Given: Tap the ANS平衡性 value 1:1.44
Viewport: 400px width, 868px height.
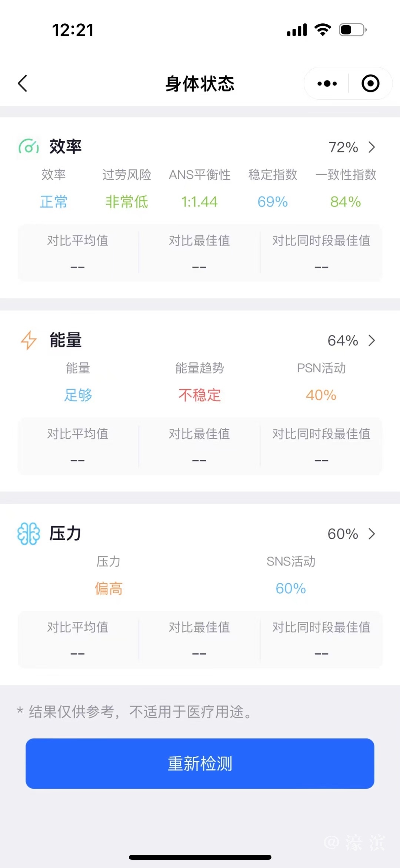Looking at the screenshot, I should [200, 202].
